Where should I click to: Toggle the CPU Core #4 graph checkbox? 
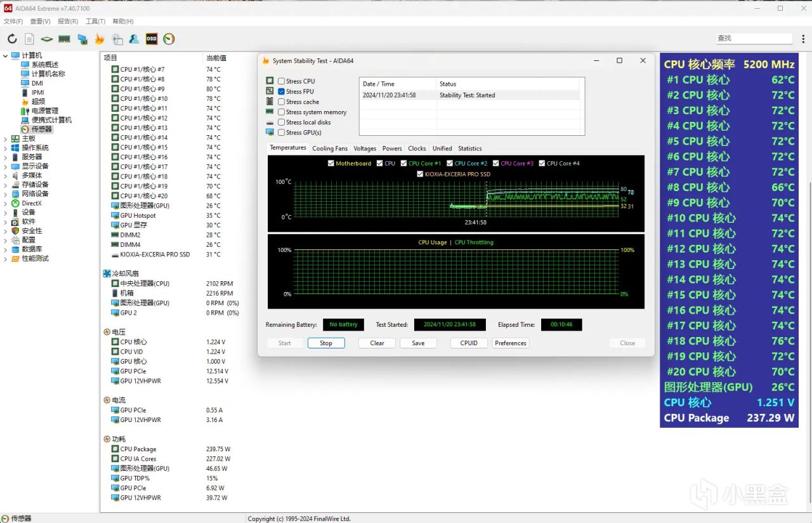pos(542,163)
